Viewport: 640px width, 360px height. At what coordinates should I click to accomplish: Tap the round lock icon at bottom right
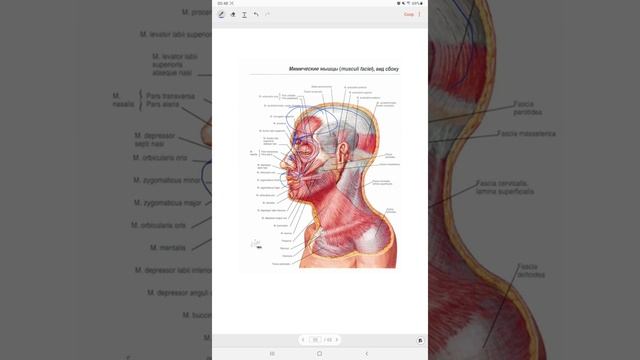(x=420, y=340)
